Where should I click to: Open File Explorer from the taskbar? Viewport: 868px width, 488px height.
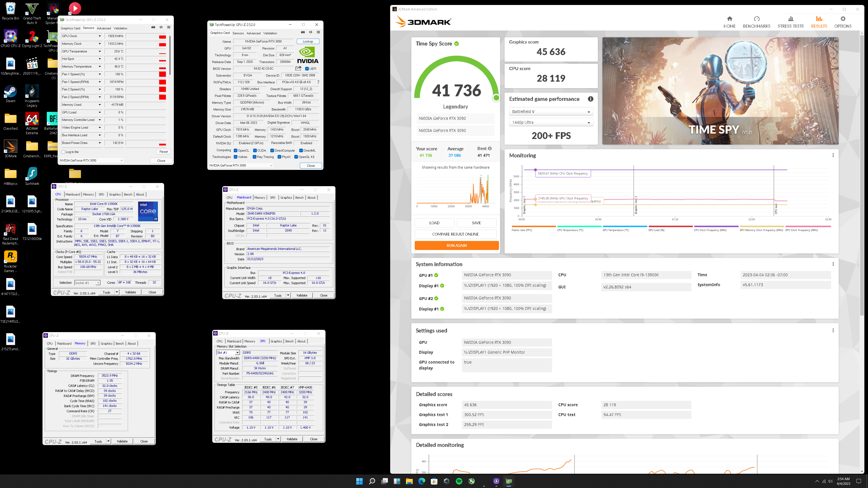[x=409, y=481]
